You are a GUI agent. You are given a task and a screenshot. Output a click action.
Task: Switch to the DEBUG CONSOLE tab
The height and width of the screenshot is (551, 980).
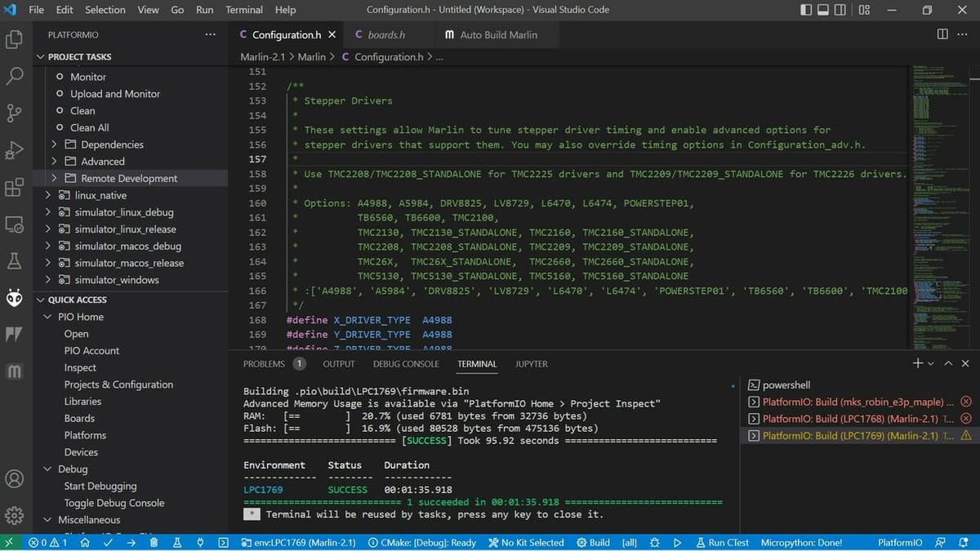[406, 364]
